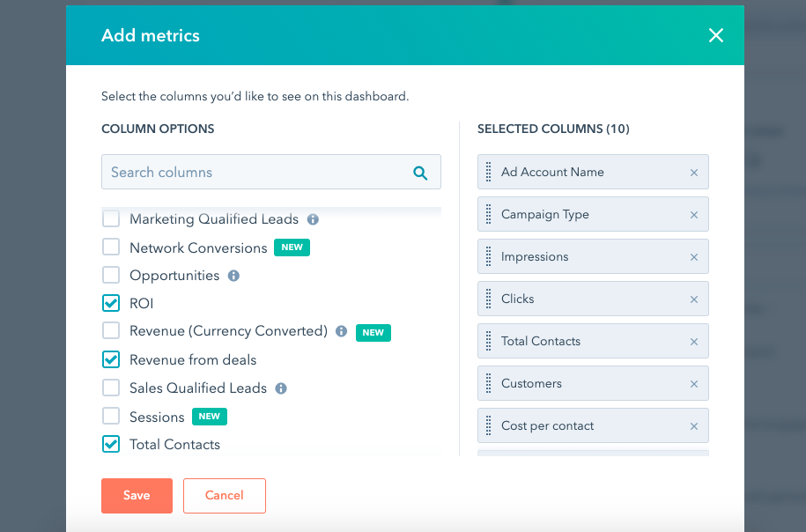
Task: Save the selected metrics
Action: coord(137,496)
